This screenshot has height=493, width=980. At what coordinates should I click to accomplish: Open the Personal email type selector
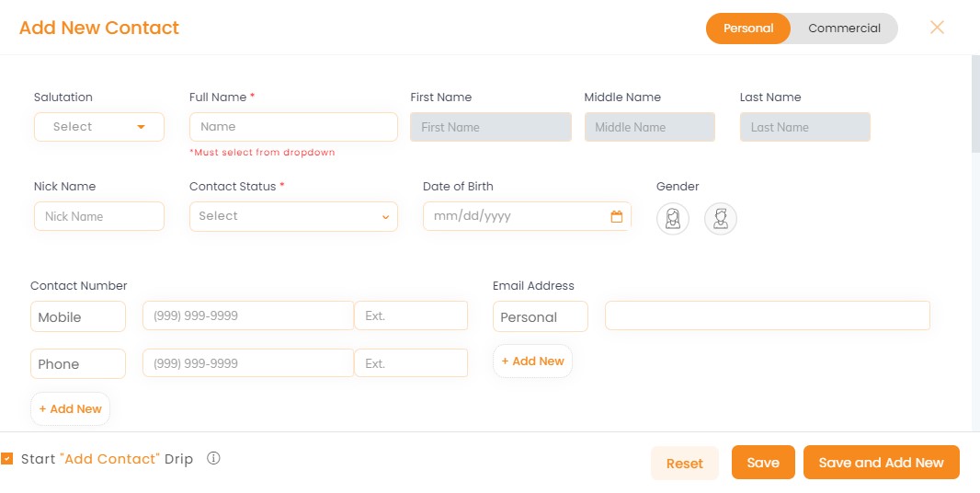point(541,316)
